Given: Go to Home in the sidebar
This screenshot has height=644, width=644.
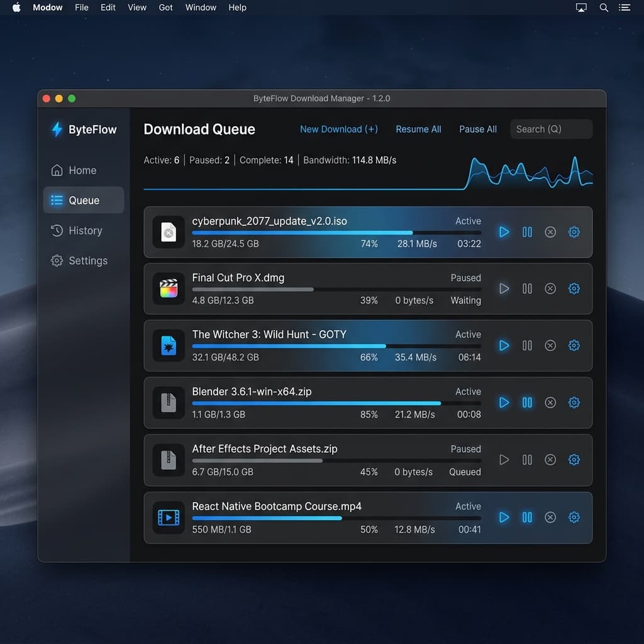Looking at the screenshot, I should pos(84,170).
